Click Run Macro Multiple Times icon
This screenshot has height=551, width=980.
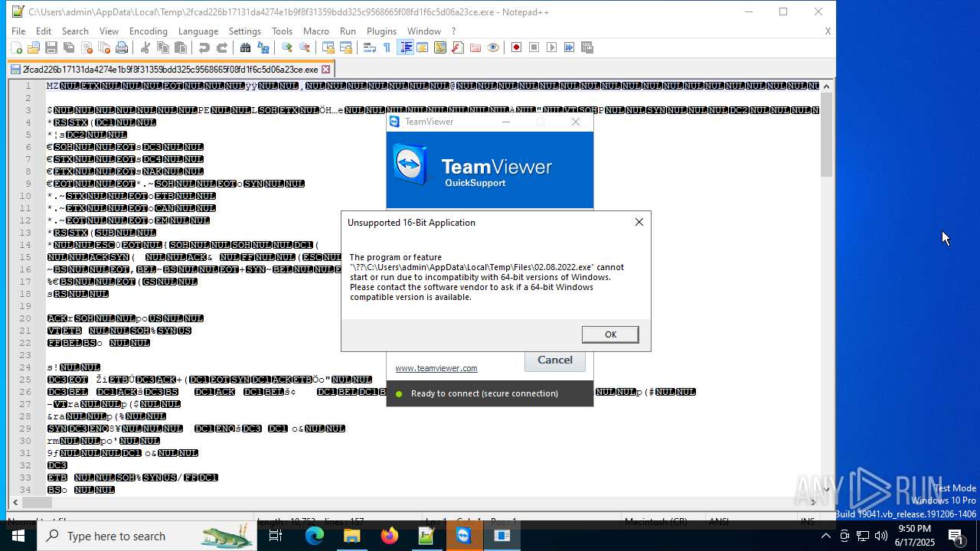click(569, 47)
